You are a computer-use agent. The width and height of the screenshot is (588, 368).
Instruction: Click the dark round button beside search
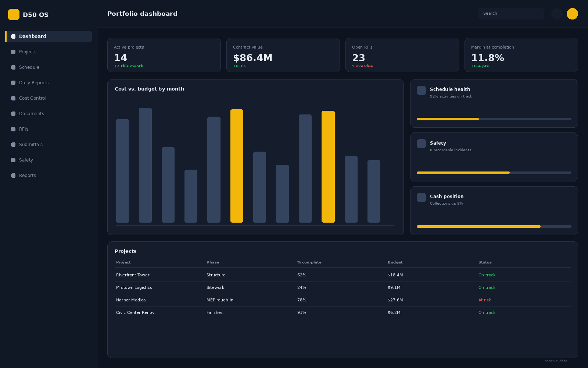557,14
